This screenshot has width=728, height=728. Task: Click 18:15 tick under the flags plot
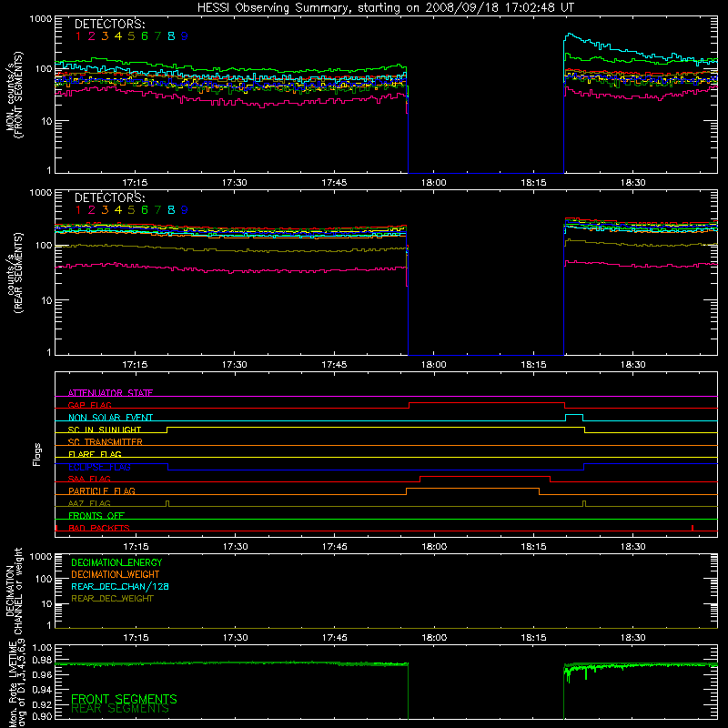[533, 547]
